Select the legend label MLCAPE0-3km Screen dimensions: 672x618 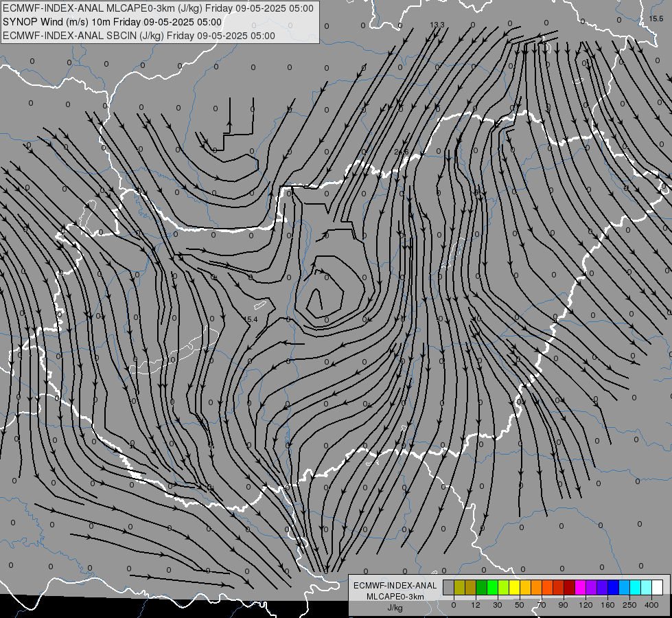point(395,597)
